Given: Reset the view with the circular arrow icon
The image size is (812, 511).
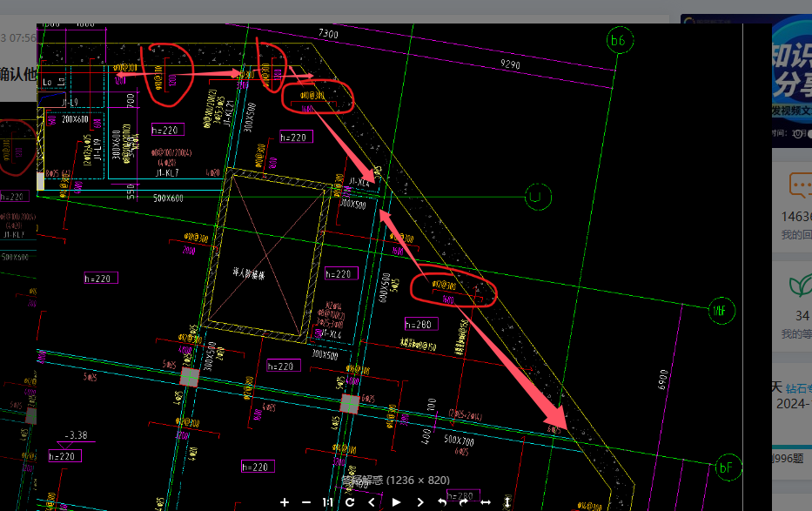Looking at the screenshot, I should click(x=350, y=502).
